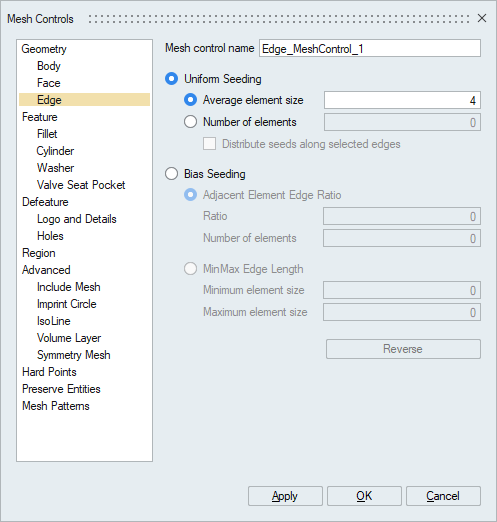The width and height of the screenshot is (497, 522).
Task: Open Logo and Details defeature option
Action: pos(77,219)
